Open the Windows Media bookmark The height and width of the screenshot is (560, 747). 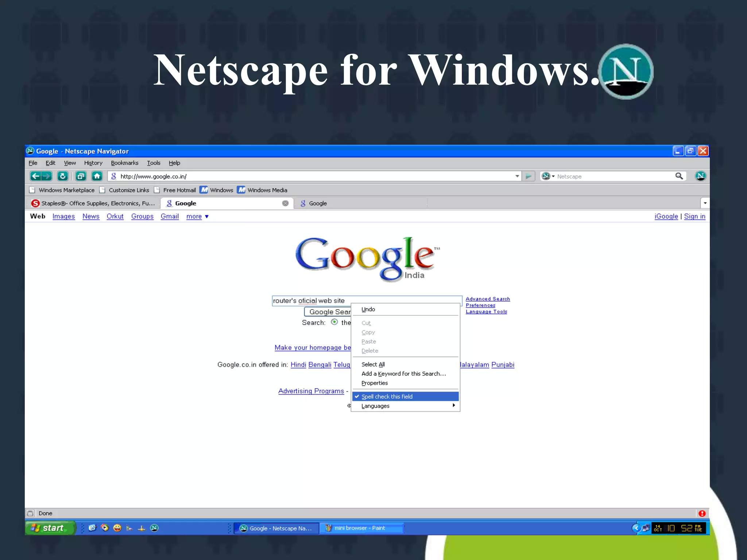coord(262,190)
